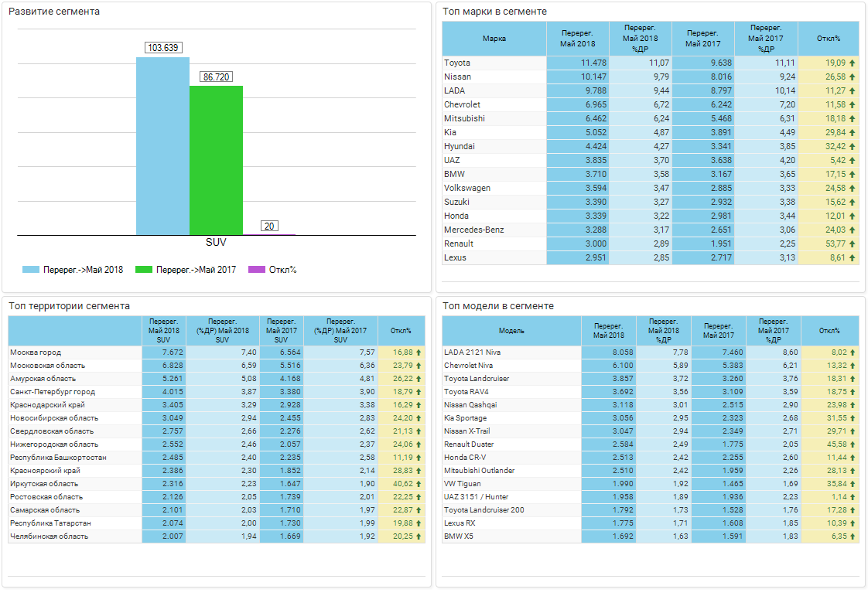Click the growth arrow for Иркутская область
Image resolution: width=868 pixels, height=613 pixels.
pyautogui.click(x=419, y=484)
